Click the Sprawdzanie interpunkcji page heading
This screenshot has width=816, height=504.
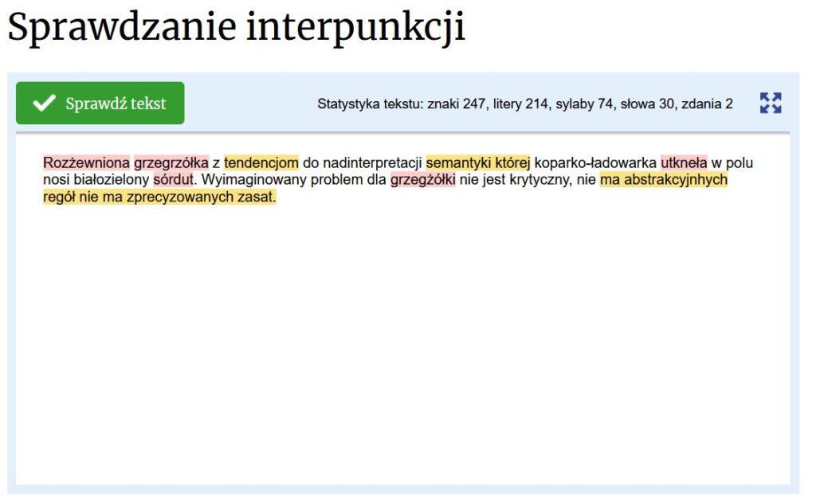[x=236, y=28]
